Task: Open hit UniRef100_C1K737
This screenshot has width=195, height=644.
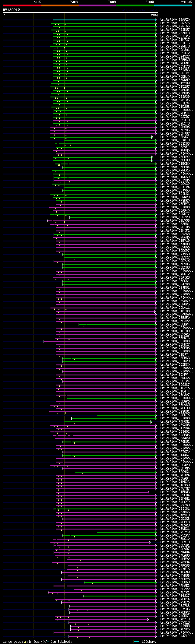Action: 175,40
